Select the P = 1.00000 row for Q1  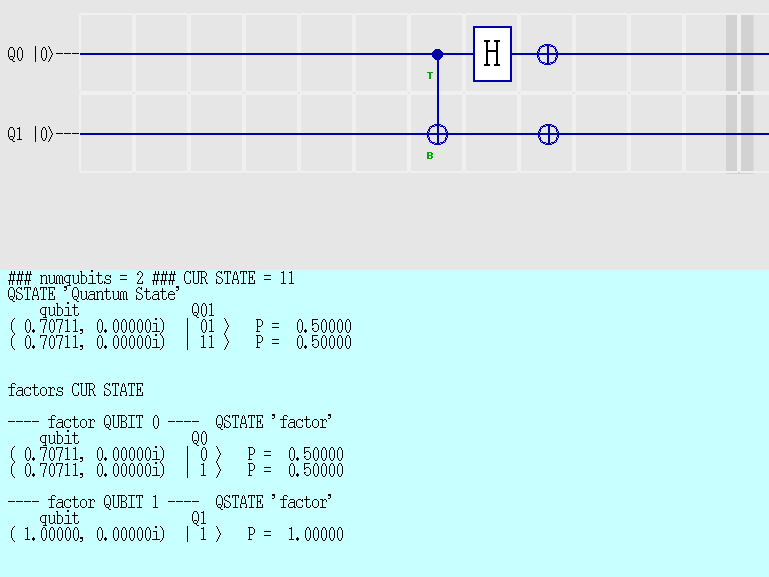176,534
